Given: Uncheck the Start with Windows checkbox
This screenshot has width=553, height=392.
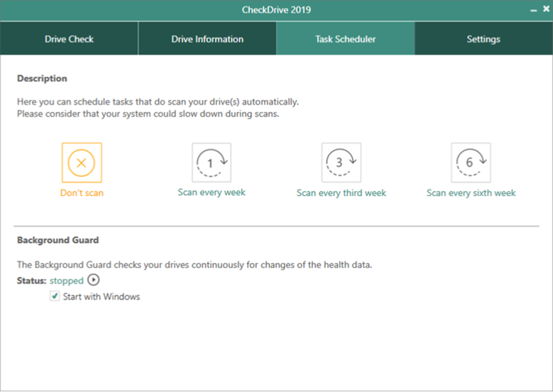Looking at the screenshot, I should click(55, 297).
